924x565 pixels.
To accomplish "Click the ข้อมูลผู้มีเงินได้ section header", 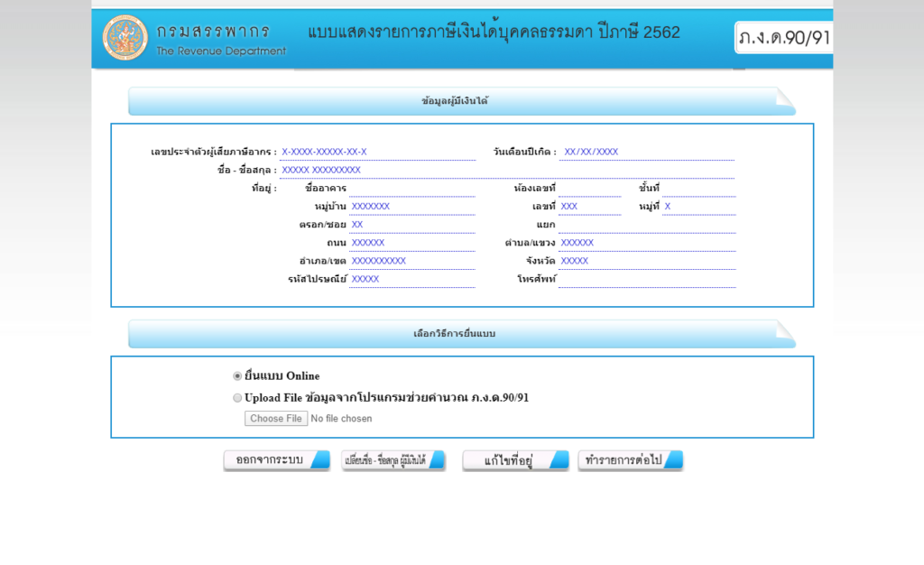I will 461,101.
